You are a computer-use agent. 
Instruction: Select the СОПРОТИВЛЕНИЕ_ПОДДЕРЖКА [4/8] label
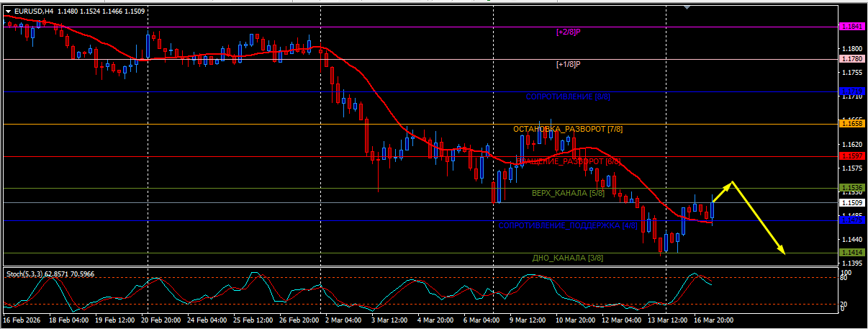point(569,226)
